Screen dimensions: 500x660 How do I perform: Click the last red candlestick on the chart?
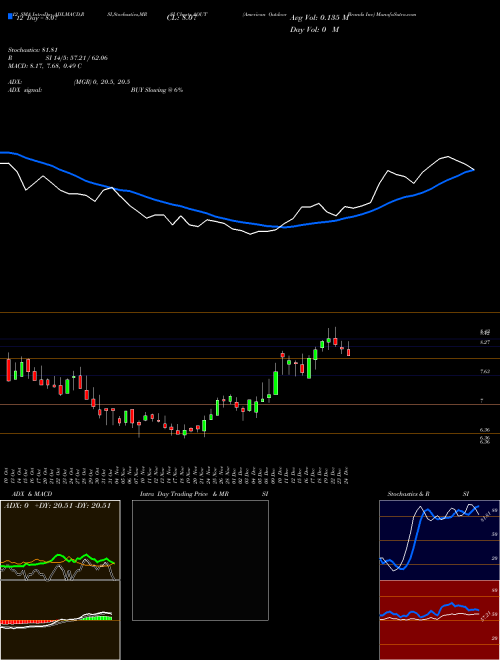348,352
